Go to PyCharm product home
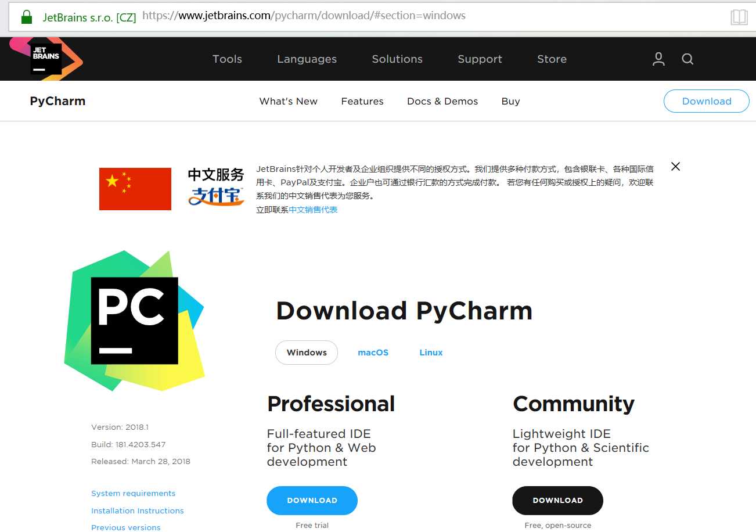 (x=57, y=101)
